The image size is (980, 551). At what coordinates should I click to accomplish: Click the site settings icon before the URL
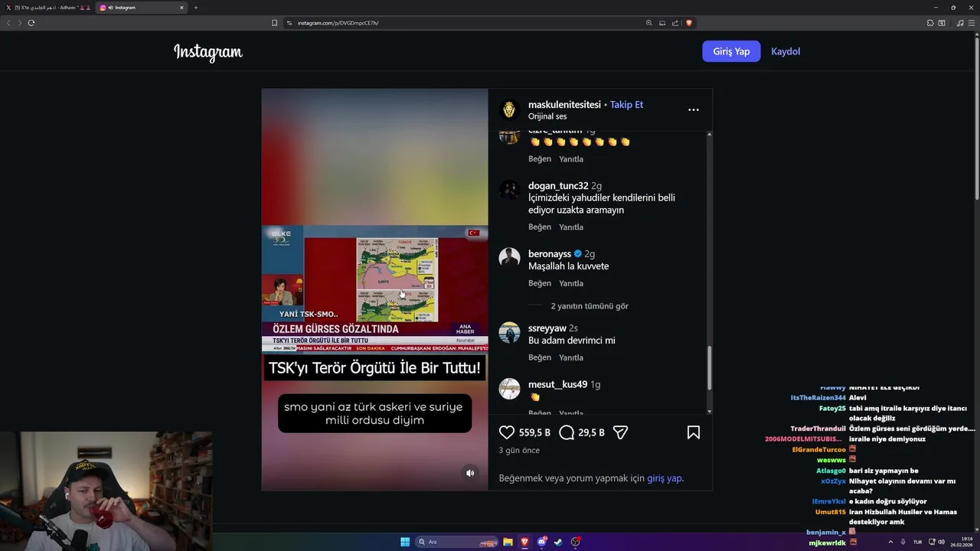coord(289,23)
